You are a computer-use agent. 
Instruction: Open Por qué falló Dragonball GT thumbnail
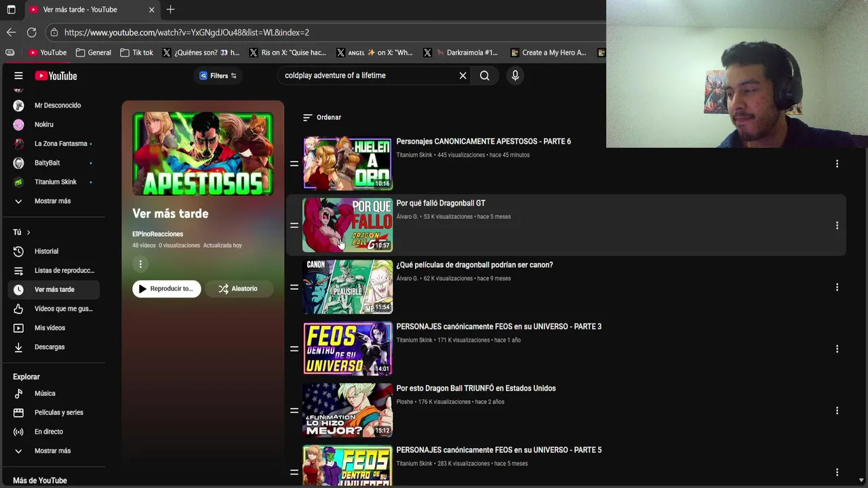point(347,225)
